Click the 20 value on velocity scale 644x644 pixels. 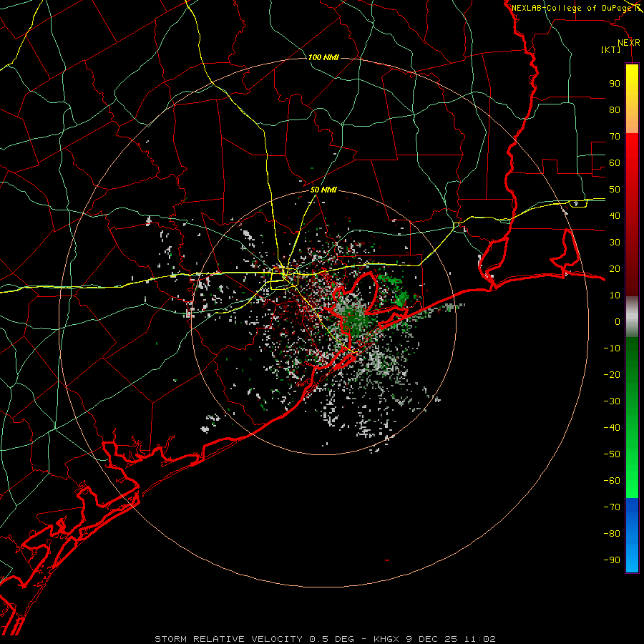[x=615, y=268]
